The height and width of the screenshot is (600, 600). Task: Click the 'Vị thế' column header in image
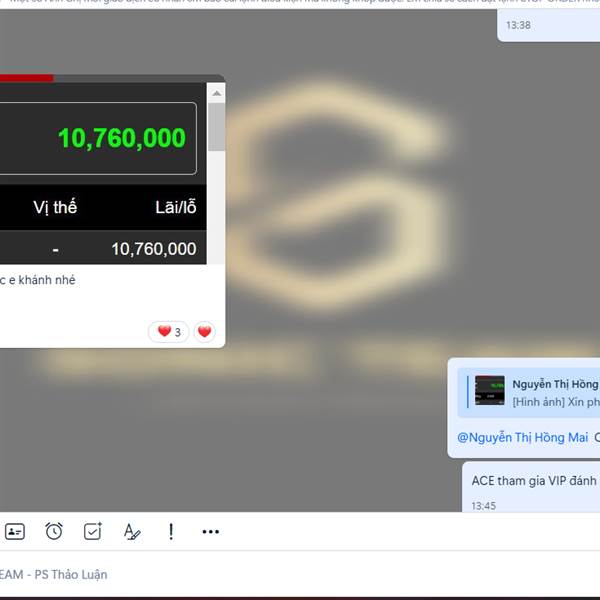click(x=55, y=207)
